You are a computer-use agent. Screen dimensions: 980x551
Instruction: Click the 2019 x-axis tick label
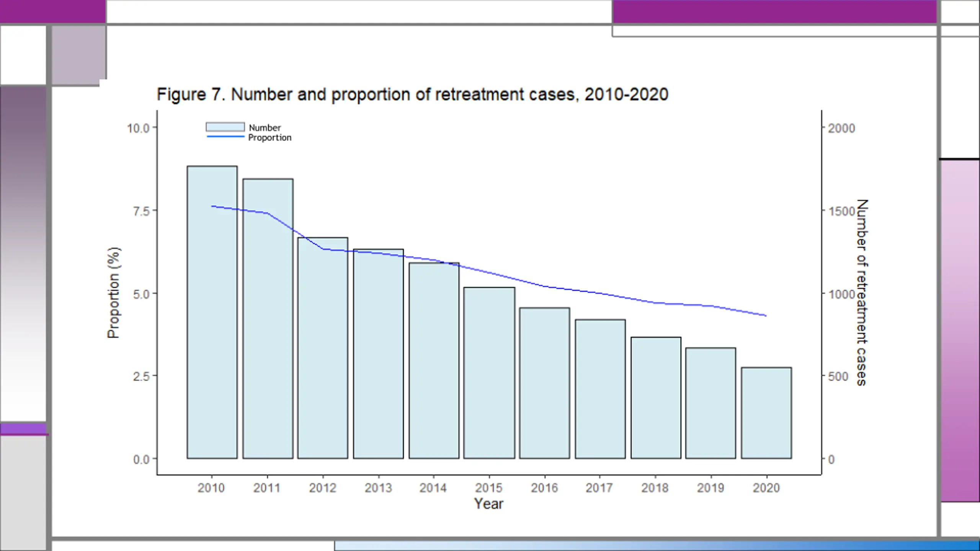click(x=710, y=488)
